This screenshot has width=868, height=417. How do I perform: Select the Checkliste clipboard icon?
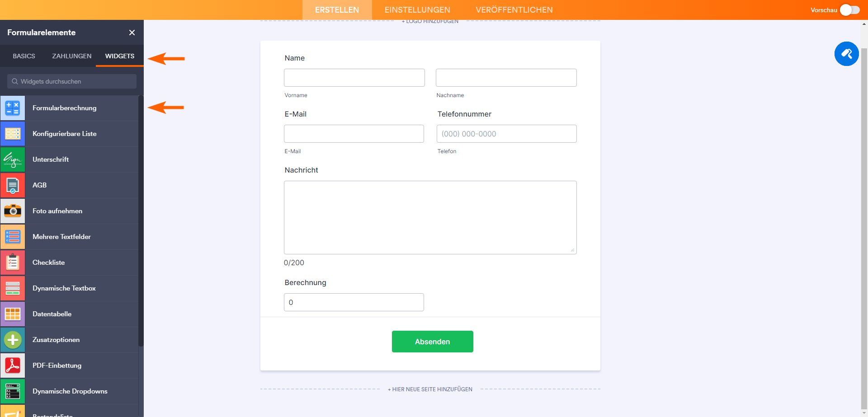tap(13, 262)
